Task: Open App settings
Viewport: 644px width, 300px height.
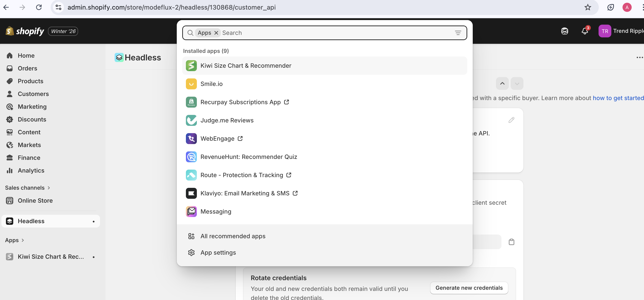Action: 218,253
